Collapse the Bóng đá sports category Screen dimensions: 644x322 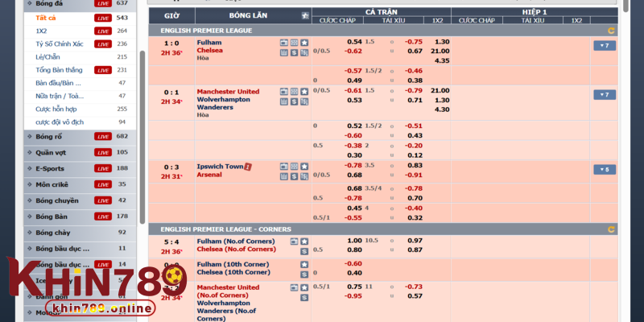(80, 3)
